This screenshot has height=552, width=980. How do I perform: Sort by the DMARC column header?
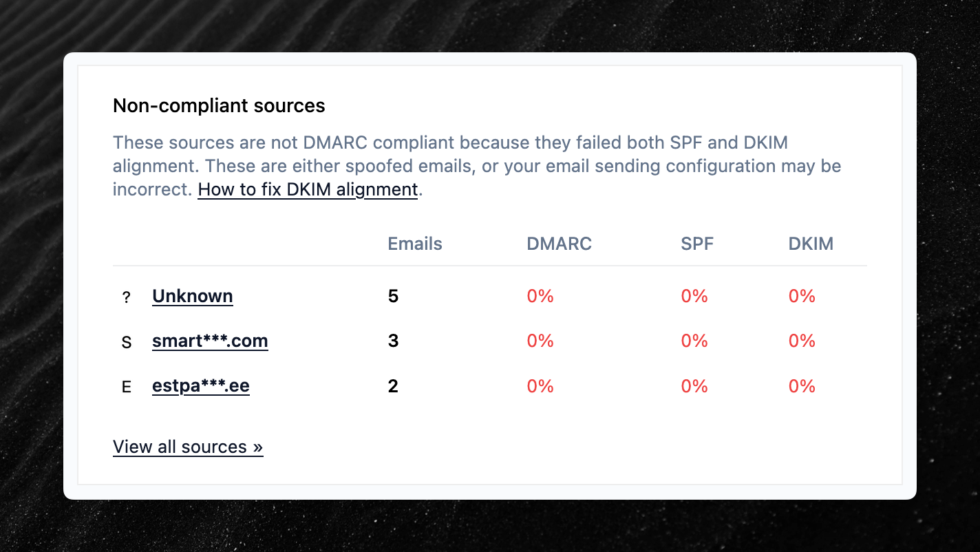(x=559, y=244)
